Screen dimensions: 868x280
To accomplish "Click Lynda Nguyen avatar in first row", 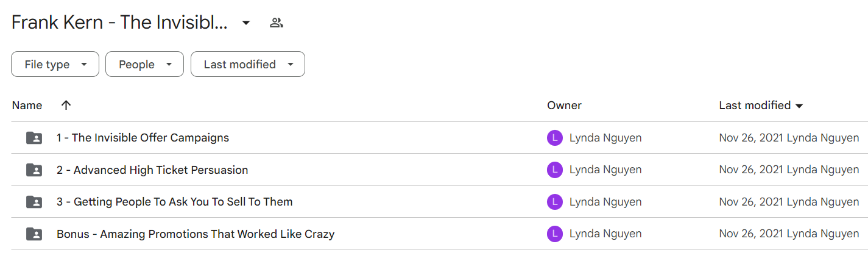I will (x=554, y=138).
